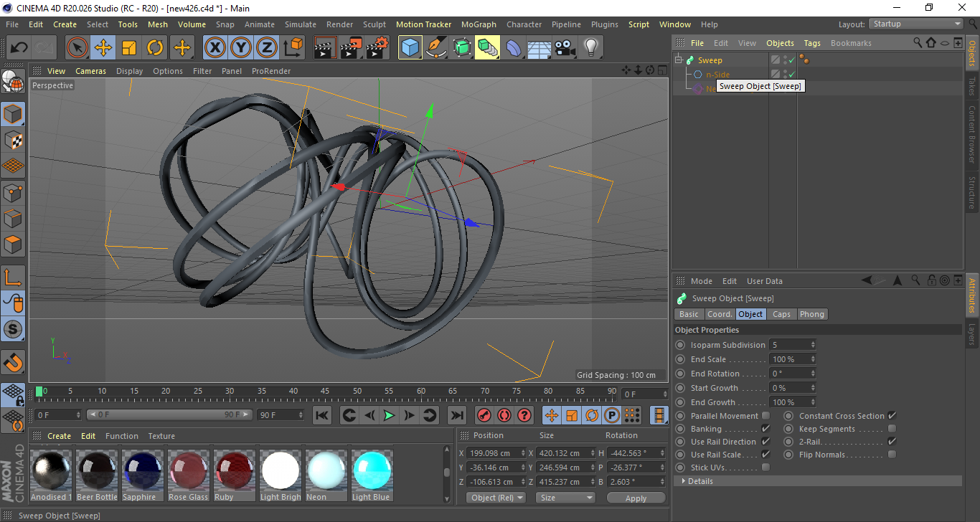
Task: Play the animation forward
Action: point(389,415)
